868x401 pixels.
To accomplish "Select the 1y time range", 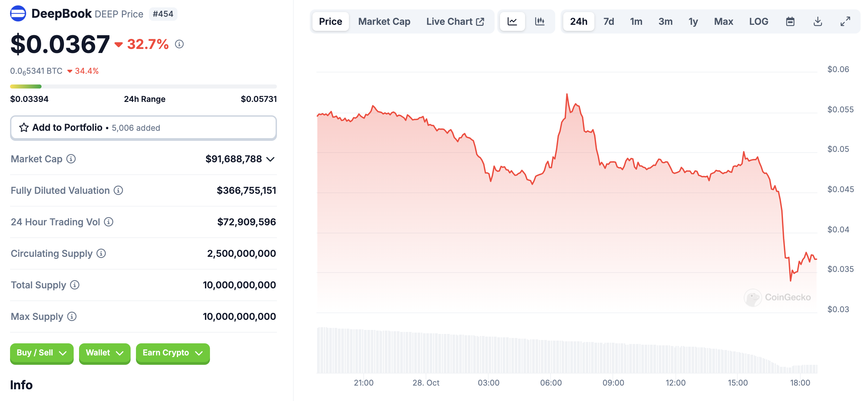I will coord(693,21).
